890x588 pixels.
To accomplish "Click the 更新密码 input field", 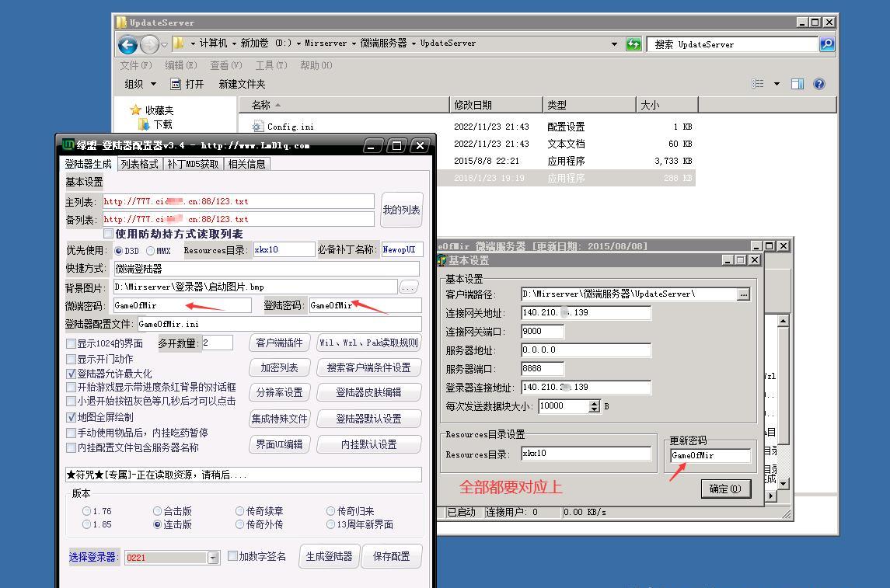I will tap(710, 456).
